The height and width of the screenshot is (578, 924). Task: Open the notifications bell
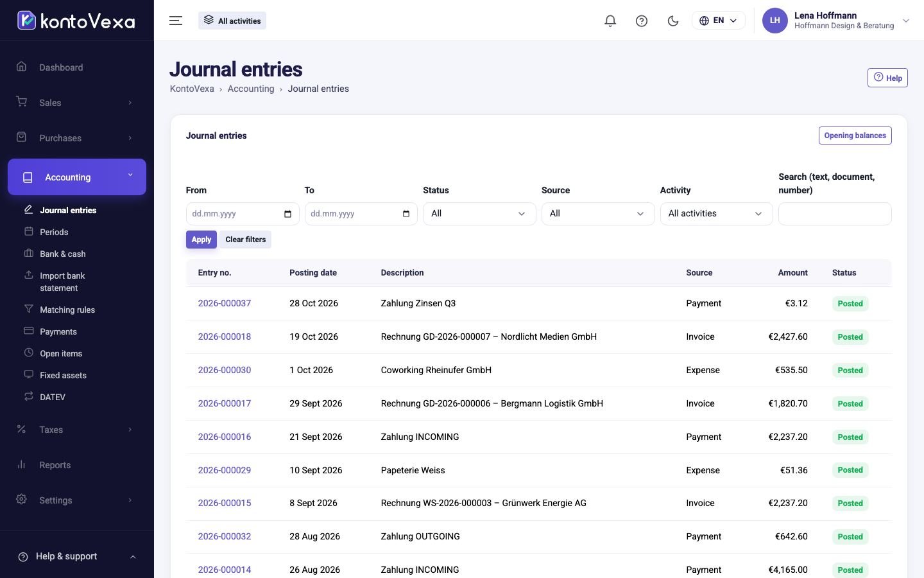[610, 21]
